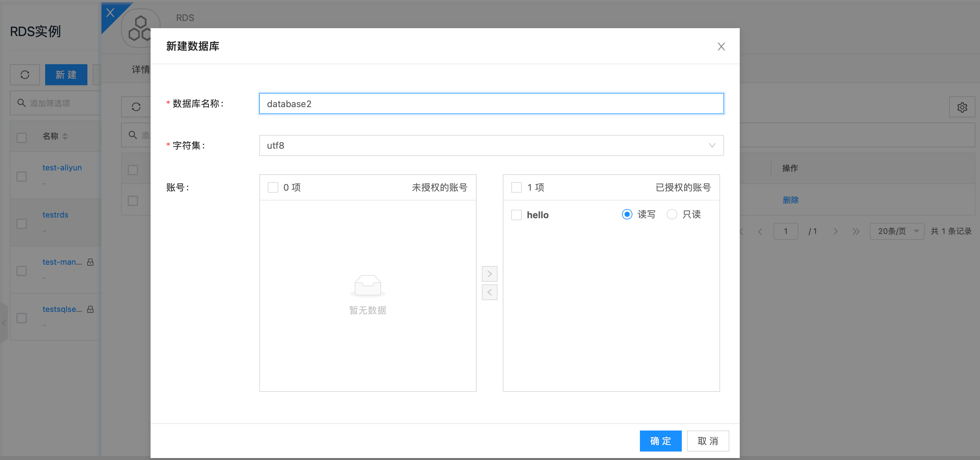
Task: Click the refresh icon in detail panel
Action: (x=136, y=107)
